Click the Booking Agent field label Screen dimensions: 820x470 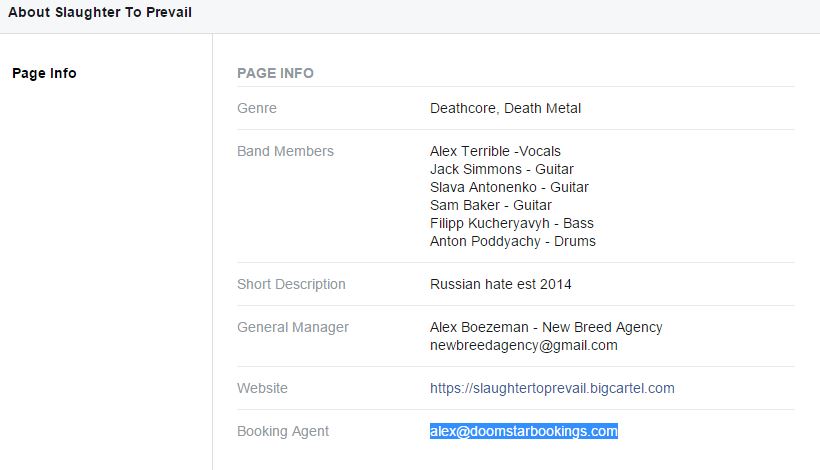283,431
